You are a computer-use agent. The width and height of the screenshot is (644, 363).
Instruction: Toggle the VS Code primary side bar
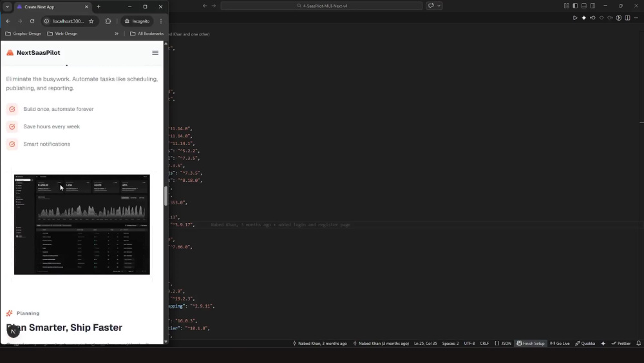(575, 6)
